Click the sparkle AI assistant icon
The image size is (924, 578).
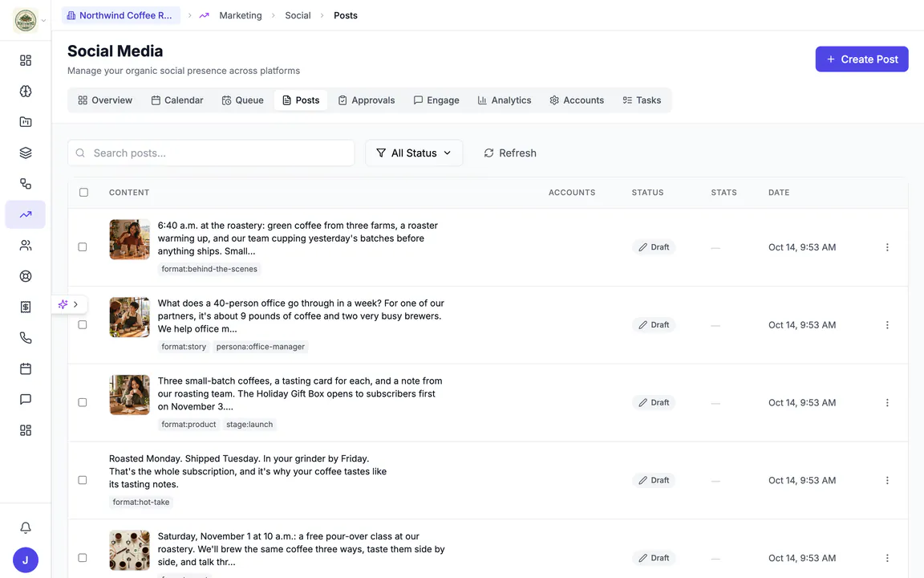[63, 304]
